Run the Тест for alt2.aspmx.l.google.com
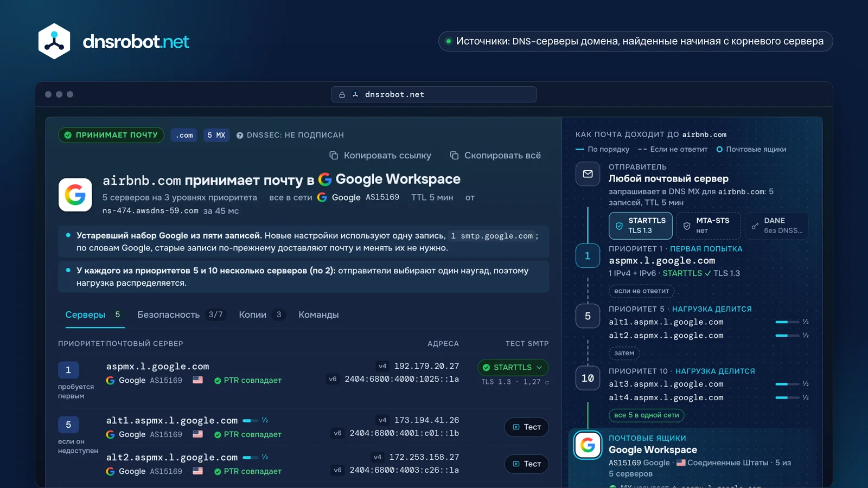Screen dimensions: 868x488 [526, 464]
